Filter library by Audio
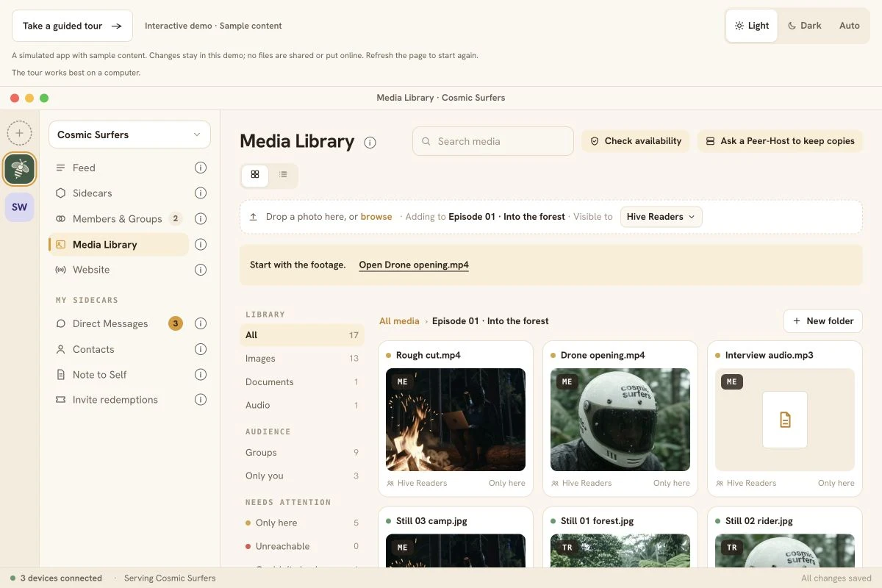The image size is (882, 588). (302, 405)
